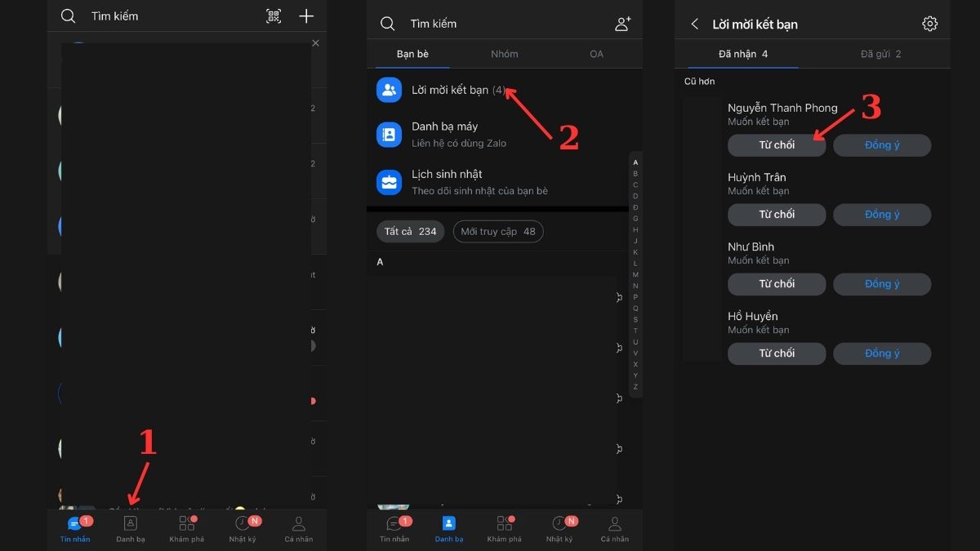This screenshot has width=980, height=551.
Task: Decline Nguyễn Thanh Phong's friend request
Action: pyautogui.click(x=777, y=145)
